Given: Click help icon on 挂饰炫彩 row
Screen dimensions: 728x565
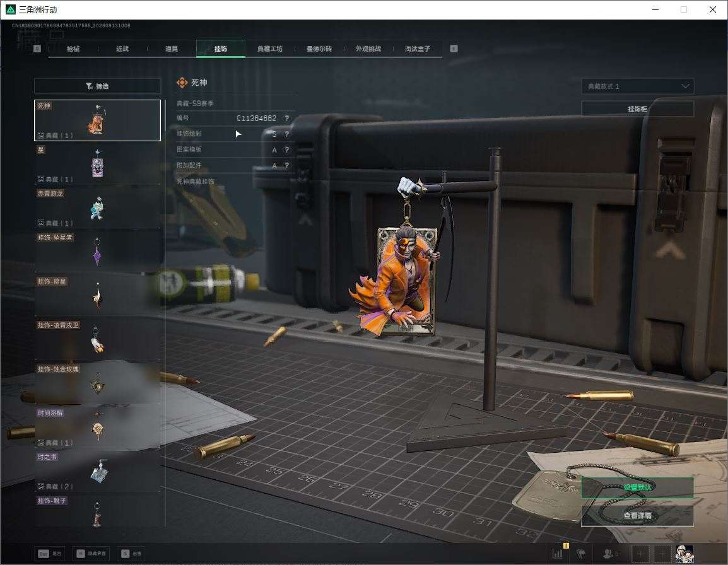Looking at the screenshot, I should coord(287,134).
